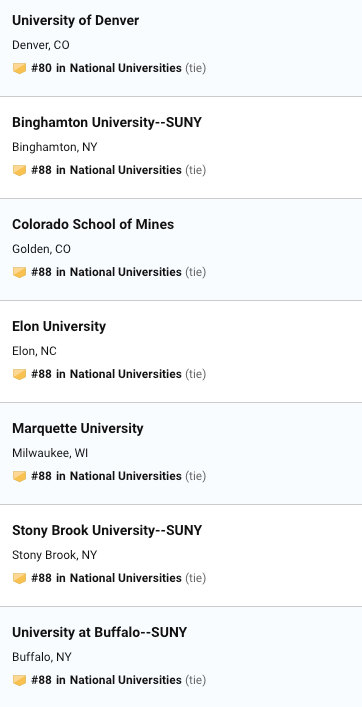
Task: Open Binghamton University--SUNY title link
Action: tap(107, 122)
